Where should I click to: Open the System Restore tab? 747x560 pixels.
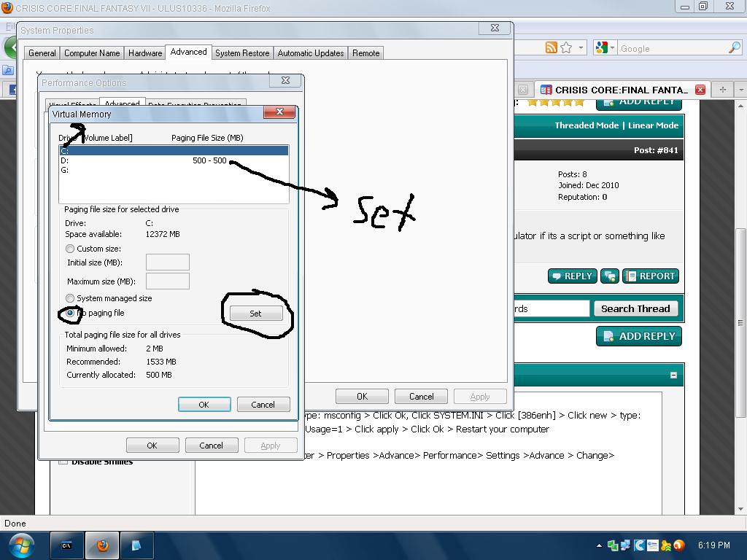pyautogui.click(x=242, y=52)
